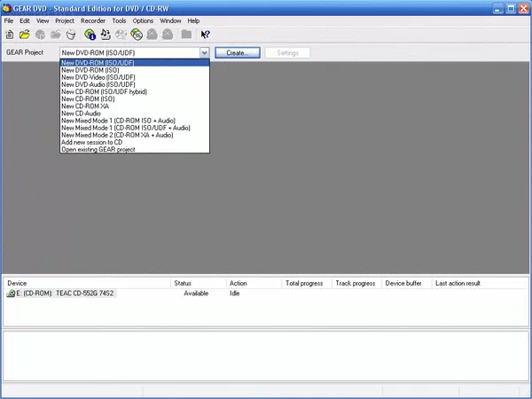532x399 pixels.
Task: Select the E: CD-ROM drive icon
Action: coord(11,293)
